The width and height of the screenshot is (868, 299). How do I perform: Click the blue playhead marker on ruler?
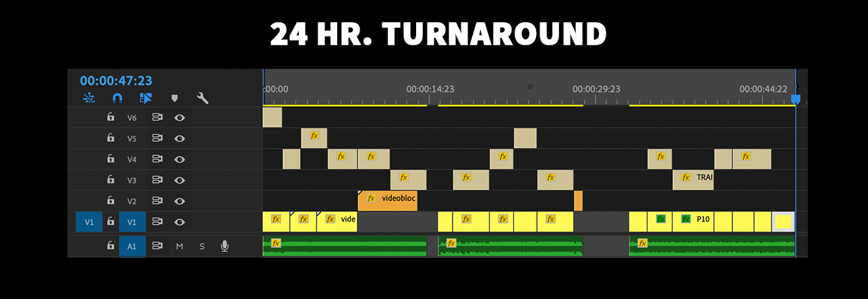click(x=795, y=99)
